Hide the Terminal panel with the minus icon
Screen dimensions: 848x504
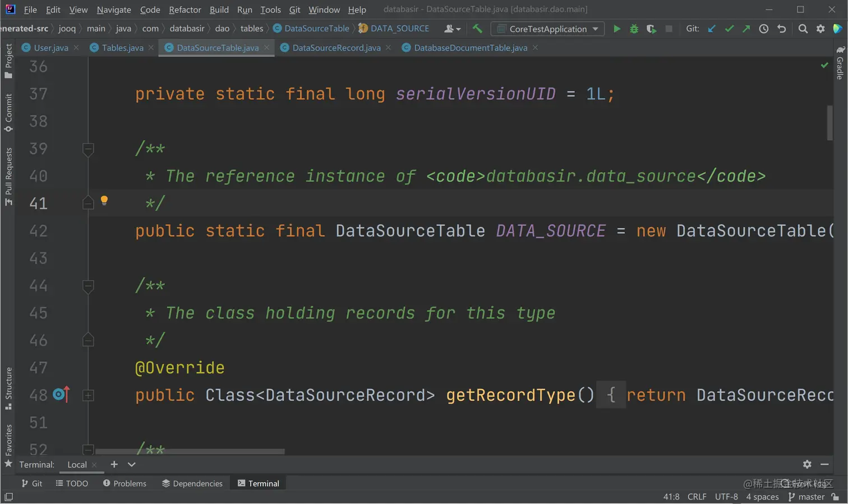(824, 464)
